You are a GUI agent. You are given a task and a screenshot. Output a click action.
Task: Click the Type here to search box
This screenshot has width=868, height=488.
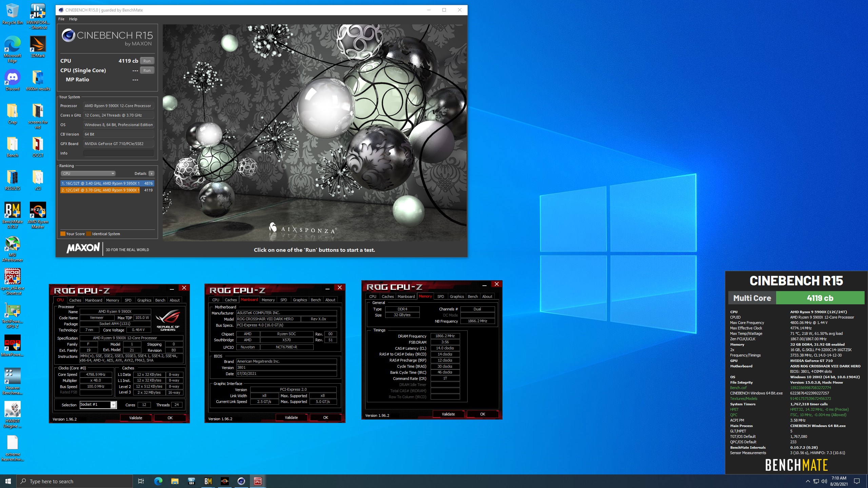(x=75, y=481)
